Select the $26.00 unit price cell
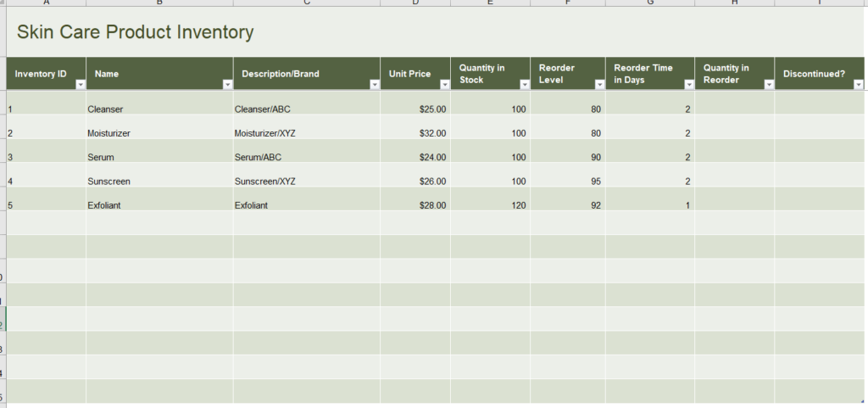The width and height of the screenshot is (868, 408). click(415, 175)
